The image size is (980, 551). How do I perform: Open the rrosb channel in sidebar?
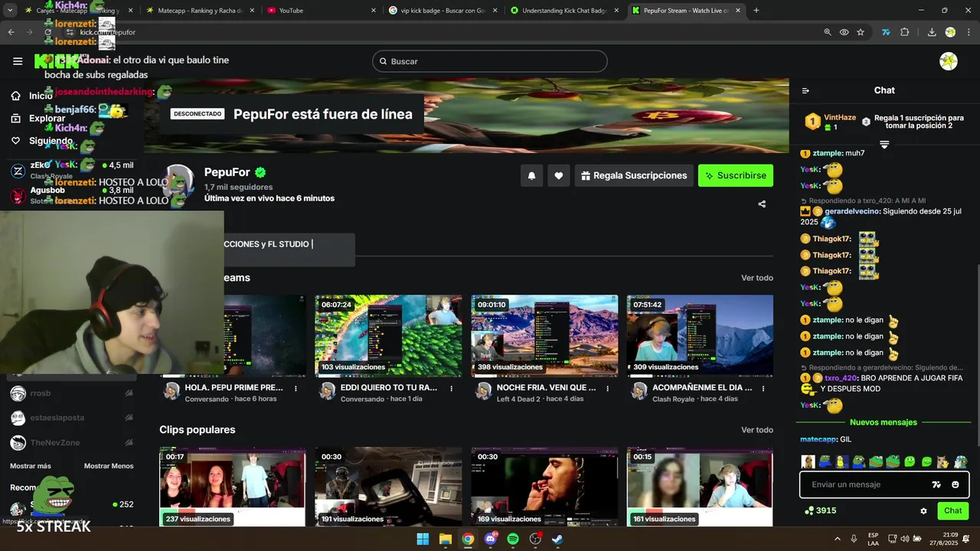point(71,393)
